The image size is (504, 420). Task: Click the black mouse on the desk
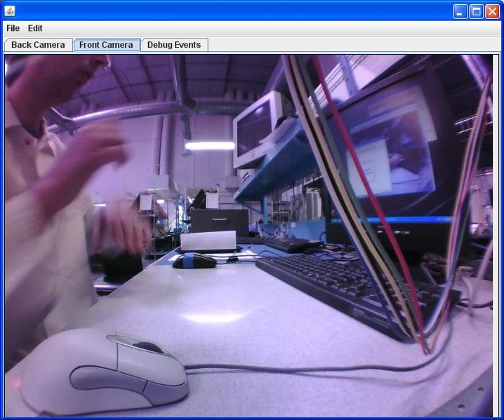pyautogui.click(x=194, y=261)
